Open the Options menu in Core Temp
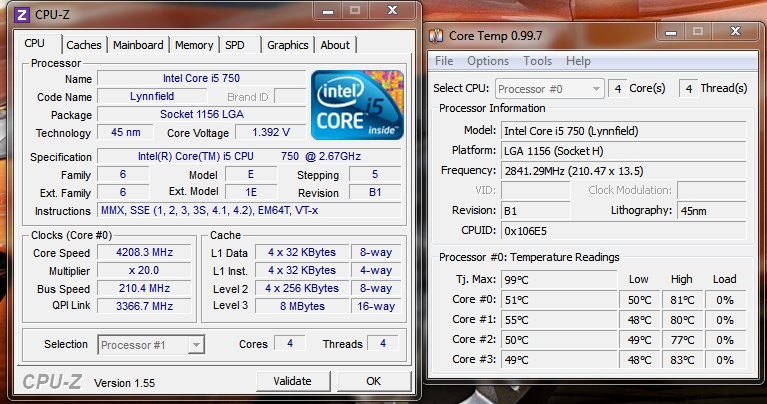The height and width of the screenshot is (404, 767). [x=488, y=61]
